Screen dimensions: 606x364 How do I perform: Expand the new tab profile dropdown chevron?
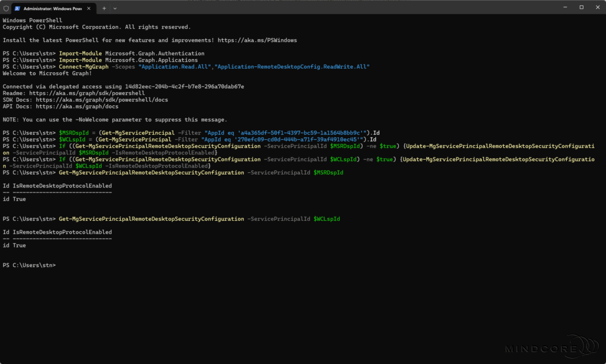[115, 8]
